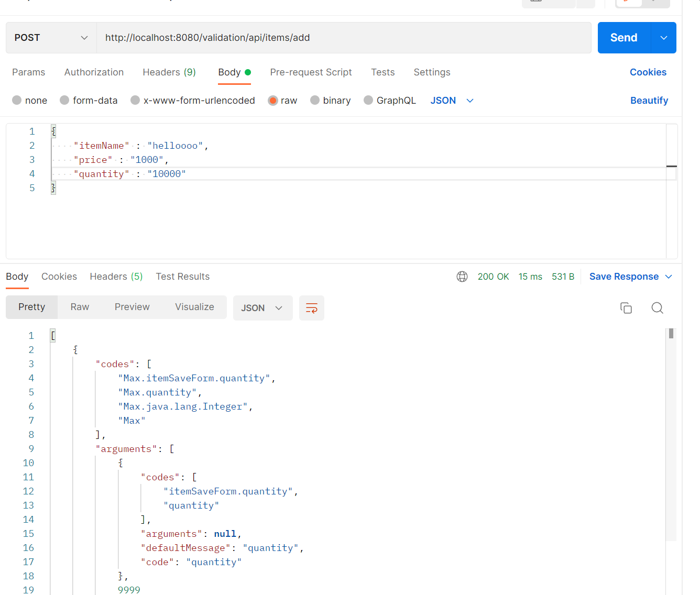This screenshot has width=700, height=595.
Task: Select the request Body tab
Action: click(234, 72)
